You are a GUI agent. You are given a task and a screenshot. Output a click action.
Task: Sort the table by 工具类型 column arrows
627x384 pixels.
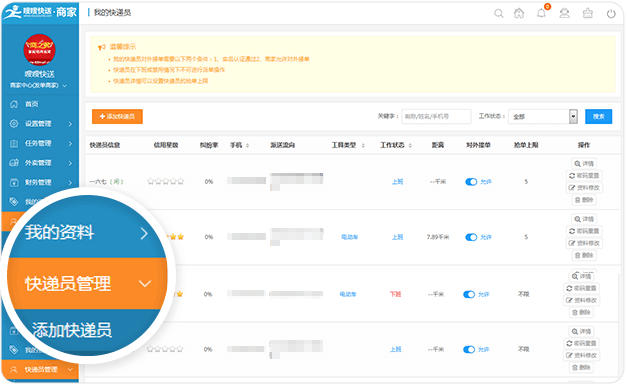pyautogui.click(x=363, y=146)
